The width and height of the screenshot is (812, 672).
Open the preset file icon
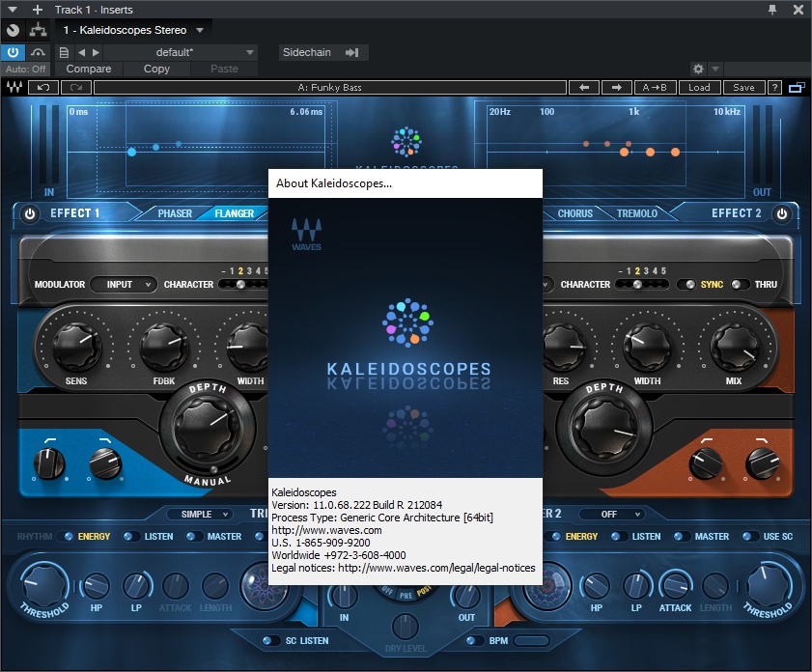click(64, 52)
